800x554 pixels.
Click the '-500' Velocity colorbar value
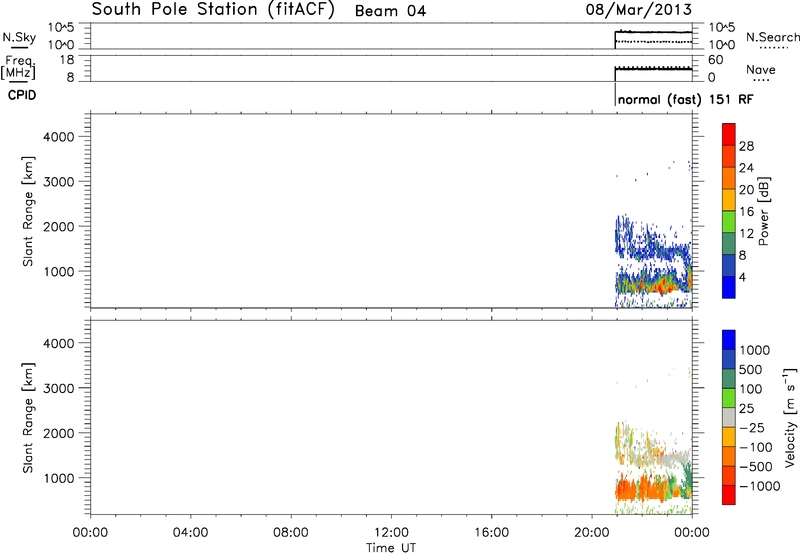click(x=756, y=467)
